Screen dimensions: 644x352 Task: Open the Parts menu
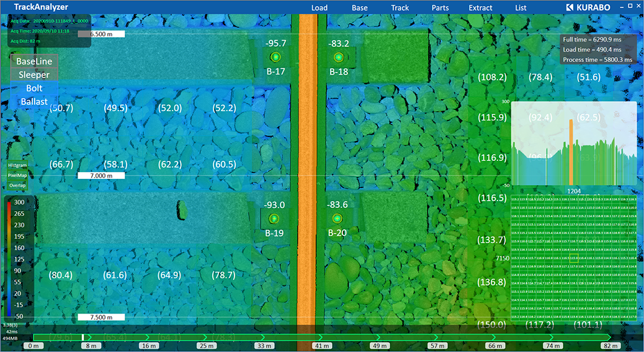440,7
